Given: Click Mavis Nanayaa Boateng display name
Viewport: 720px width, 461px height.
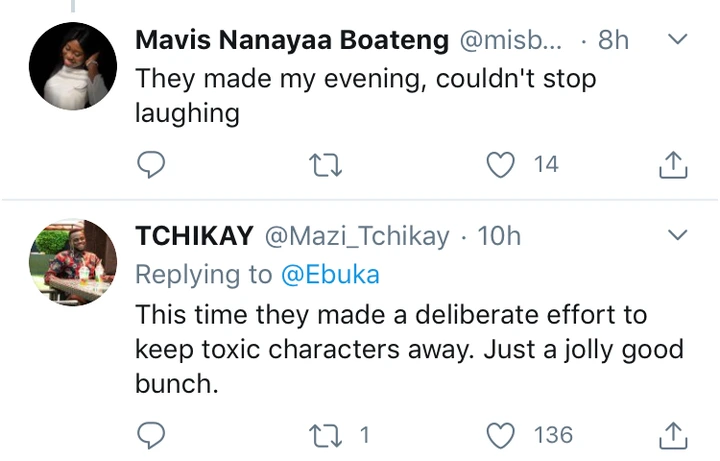Looking at the screenshot, I should pyautogui.click(x=292, y=41).
